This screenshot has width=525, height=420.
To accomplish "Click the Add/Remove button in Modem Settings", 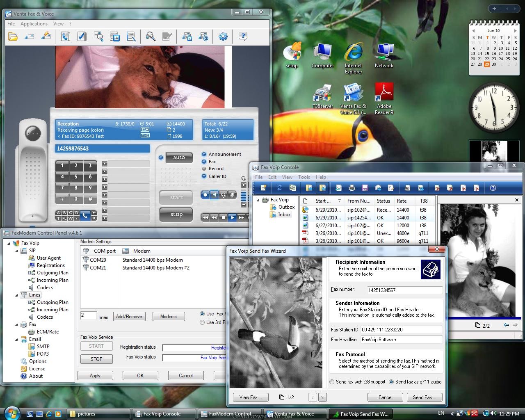I will (129, 317).
